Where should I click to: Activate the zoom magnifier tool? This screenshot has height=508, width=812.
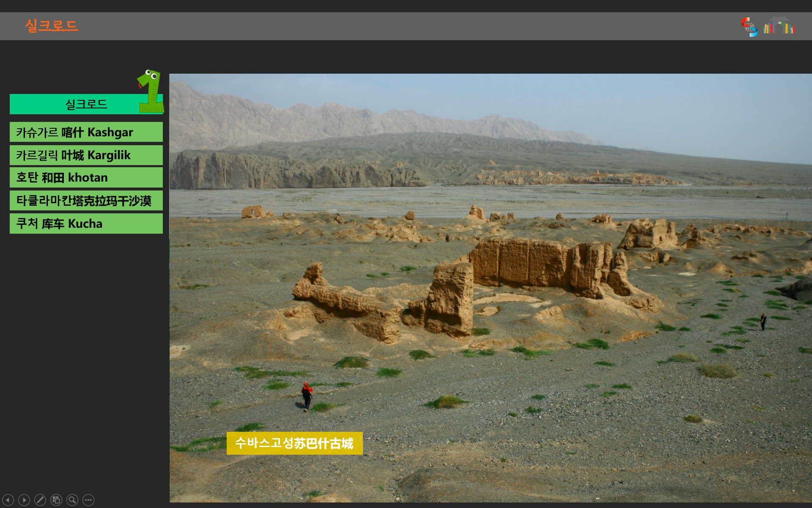pos(72,500)
